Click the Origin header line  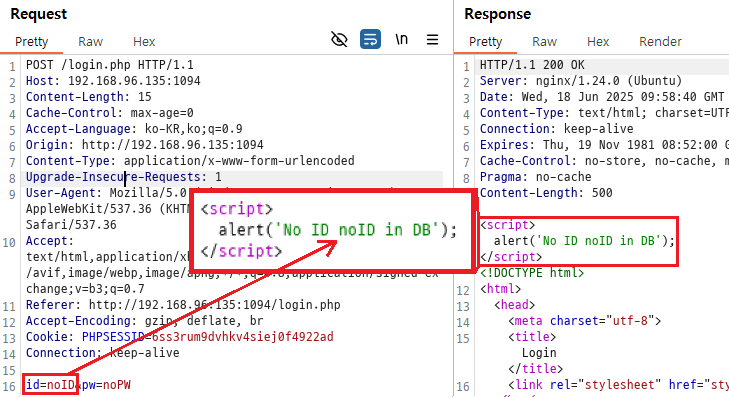click(x=145, y=145)
